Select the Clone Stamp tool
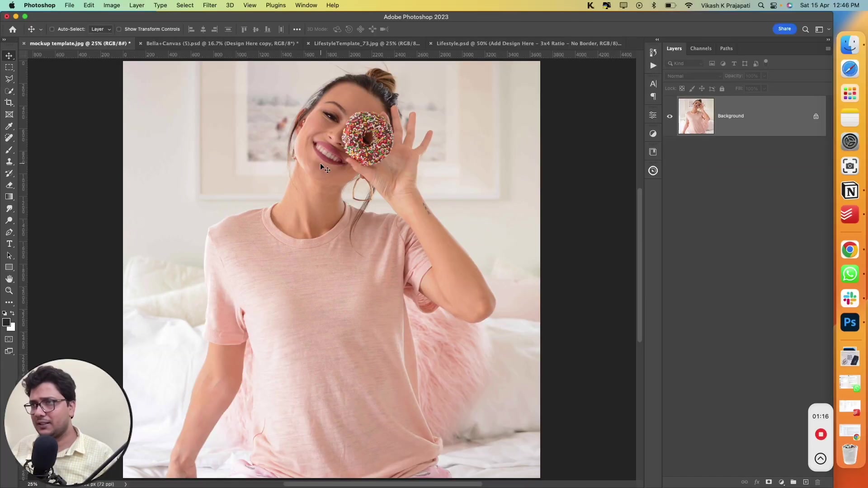868x488 pixels. point(9,161)
